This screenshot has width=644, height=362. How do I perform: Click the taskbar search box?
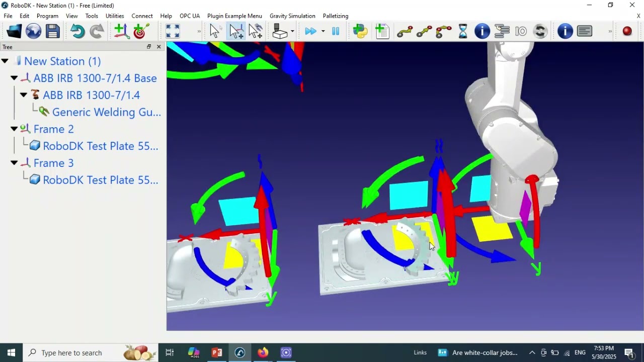[x=91, y=352]
